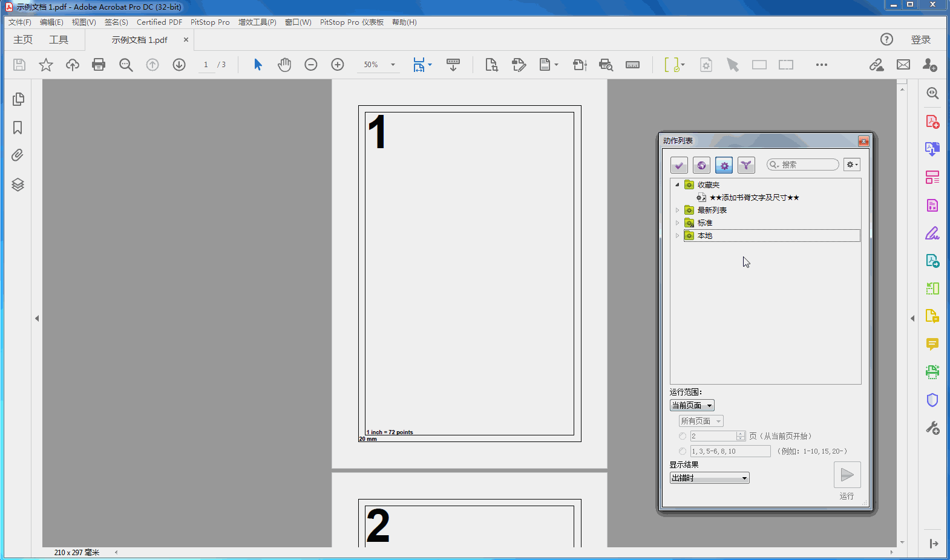
Task: Open the Attachments paperclip panel
Action: [18, 155]
